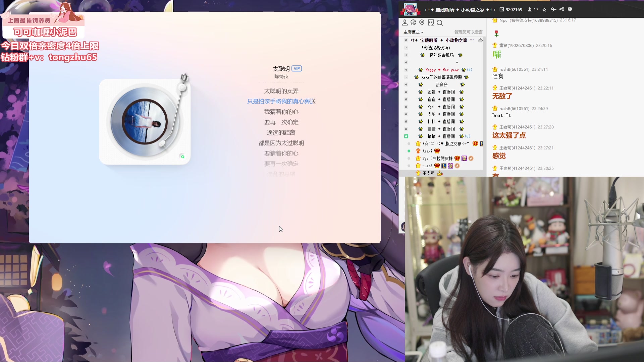This screenshot has width=644, height=362.
Task: Click the green search icon on the turntable
Action: (182, 157)
